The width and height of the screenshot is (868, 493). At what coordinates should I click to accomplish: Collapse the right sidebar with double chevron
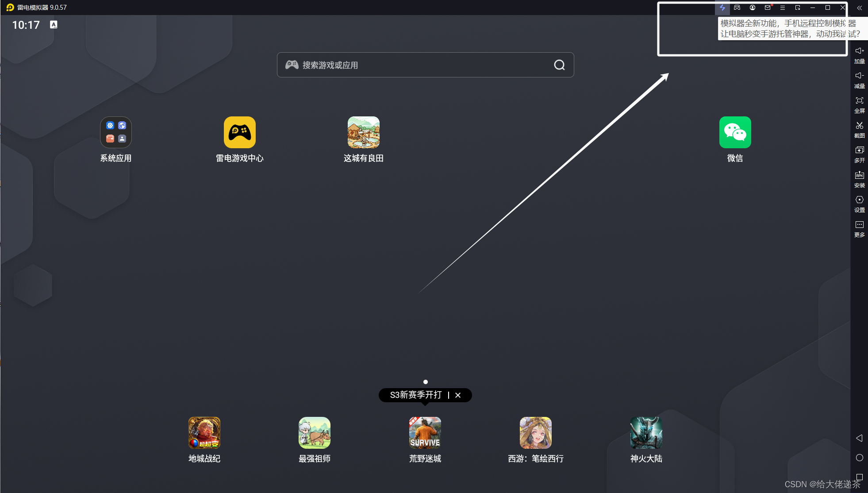(859, 8)
